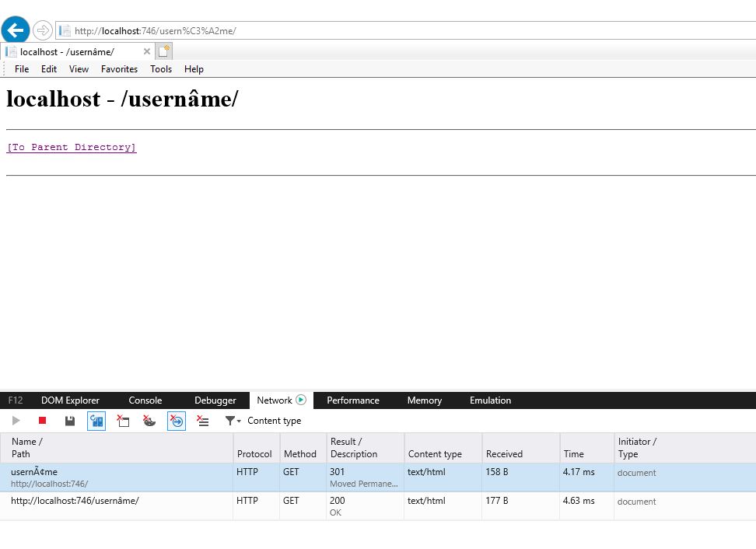Click the '158 B' received value

tap(496, 472)
